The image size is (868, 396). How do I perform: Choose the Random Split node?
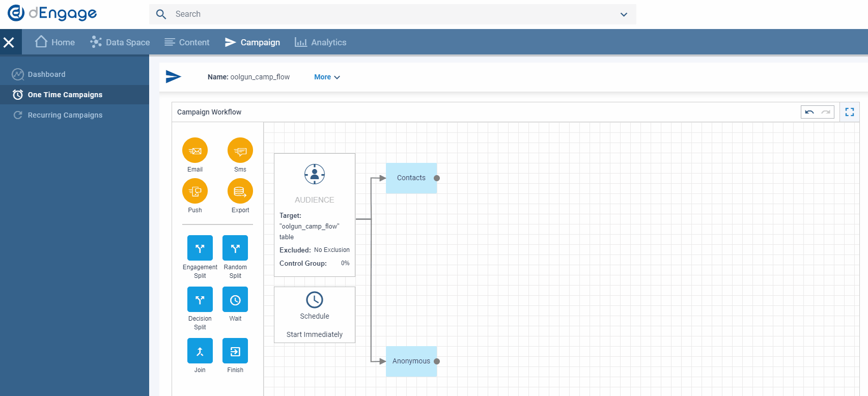[235, 248]
